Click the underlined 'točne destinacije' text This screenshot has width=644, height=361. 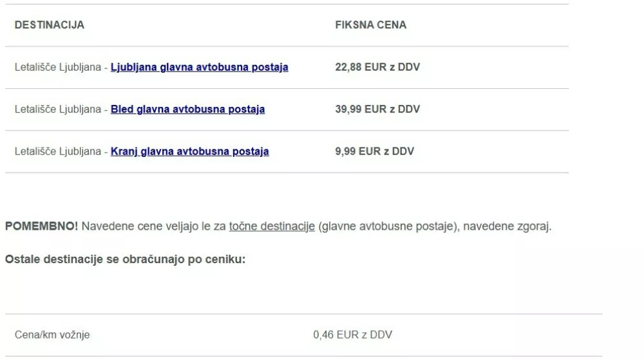coord(272,227)
